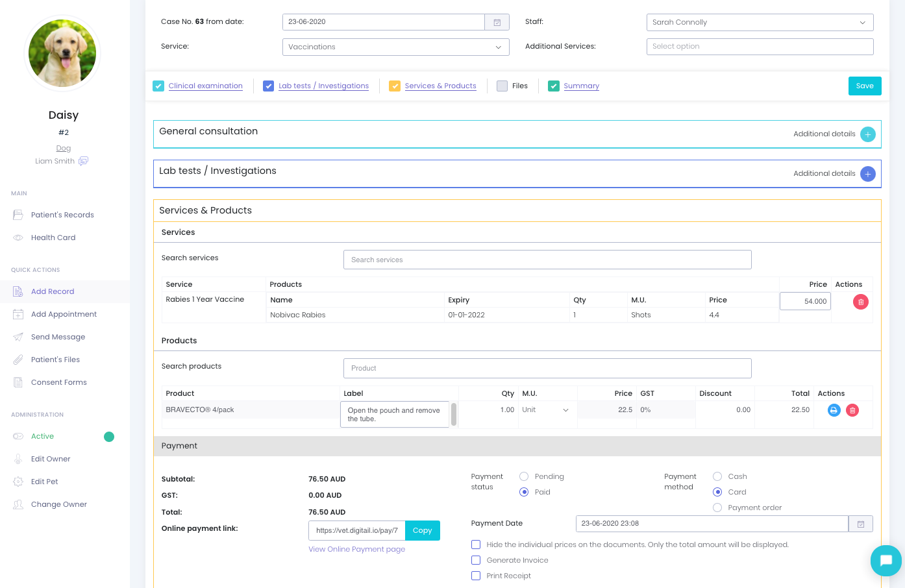The width and height of the screenshot is (905, 588).
Task: Add details to General consultation
Action: coord(867,134)
